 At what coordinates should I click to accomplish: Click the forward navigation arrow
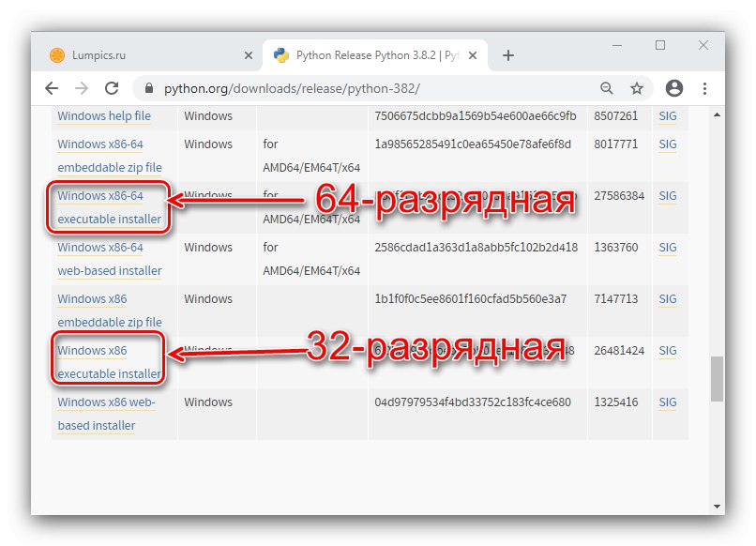82,88
